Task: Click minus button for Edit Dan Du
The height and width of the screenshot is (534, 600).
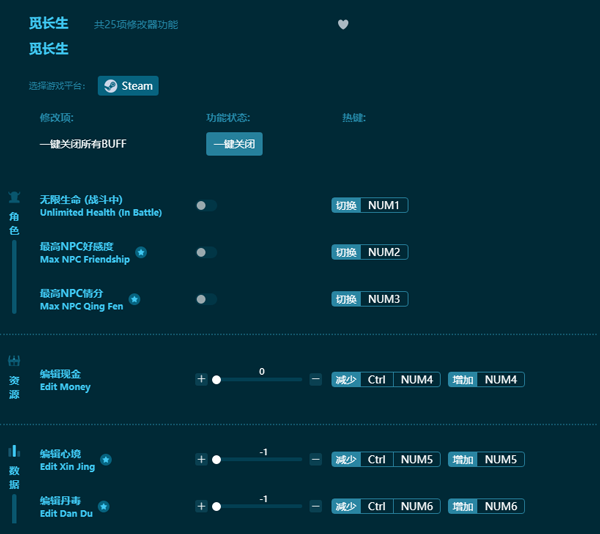Action: [x=316, y=506]
